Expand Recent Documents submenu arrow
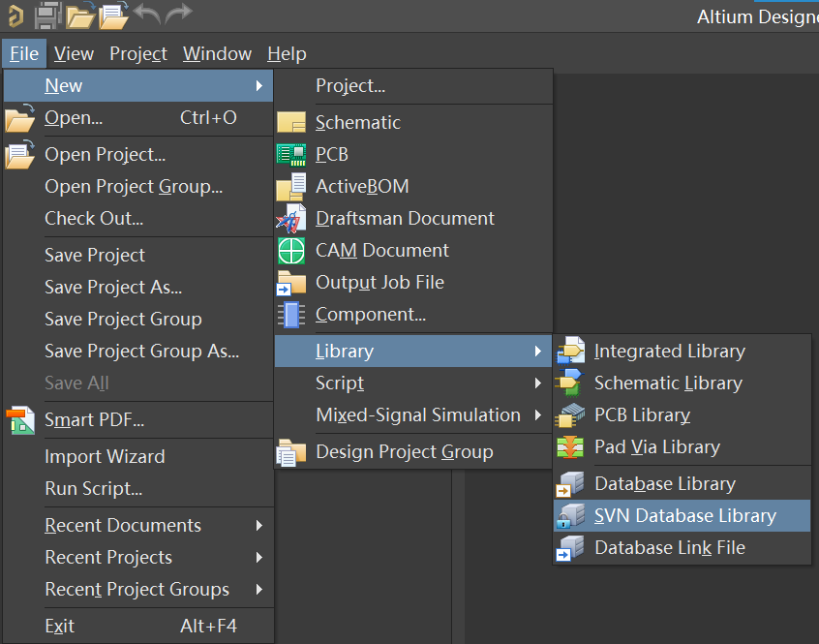The image size is (819, 644). [x=259, y=526]
